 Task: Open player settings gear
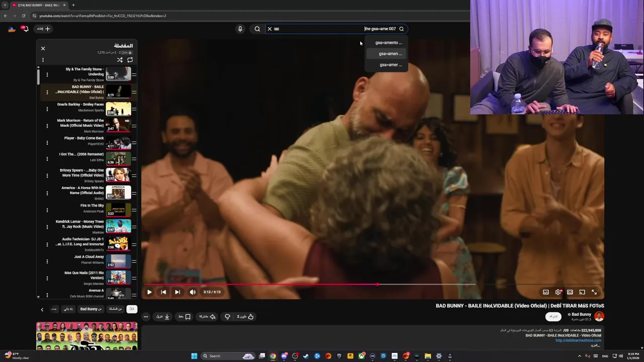558,292
